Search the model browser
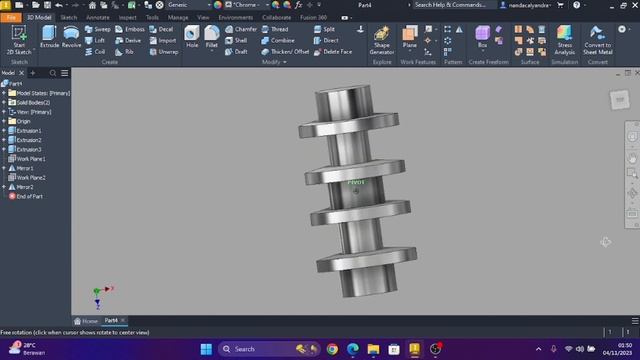 (53, 73)
